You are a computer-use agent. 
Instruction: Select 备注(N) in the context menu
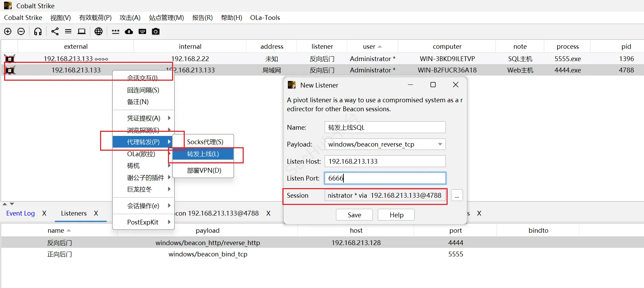click(143, 102)
